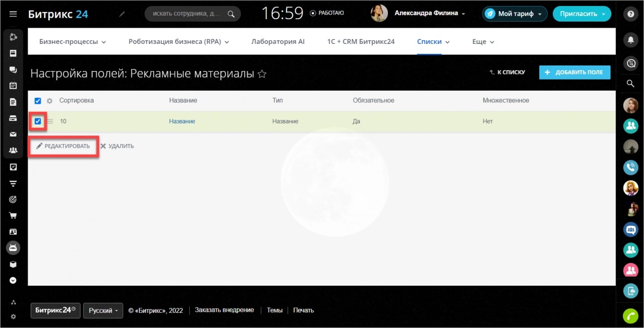Open notifications bell in right panel

(x=630, y=39)
